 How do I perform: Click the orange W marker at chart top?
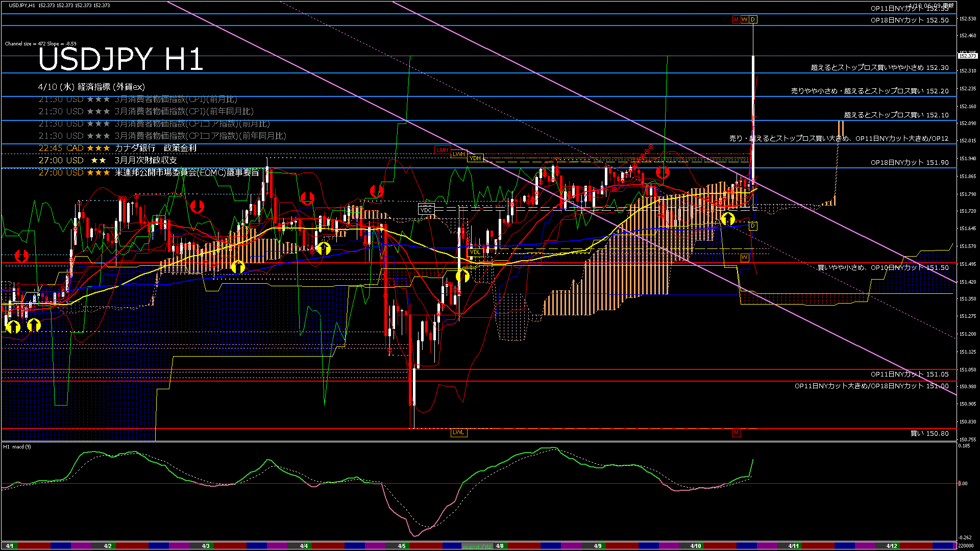(744, 19)
